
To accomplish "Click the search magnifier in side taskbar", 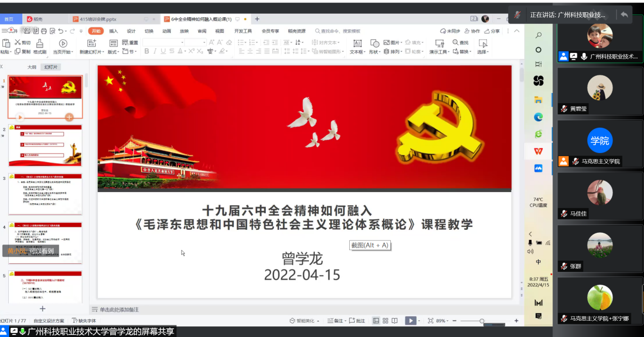I will point(538,35).
